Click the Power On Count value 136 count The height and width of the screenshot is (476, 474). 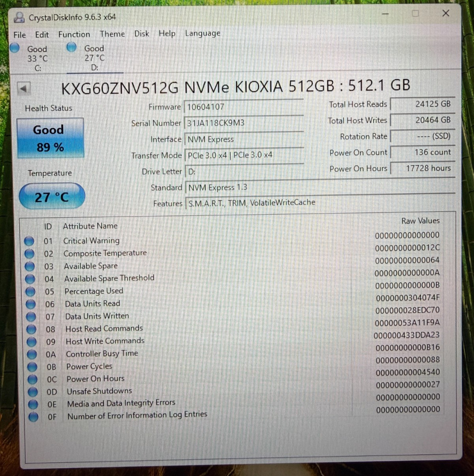pos(422,152)
